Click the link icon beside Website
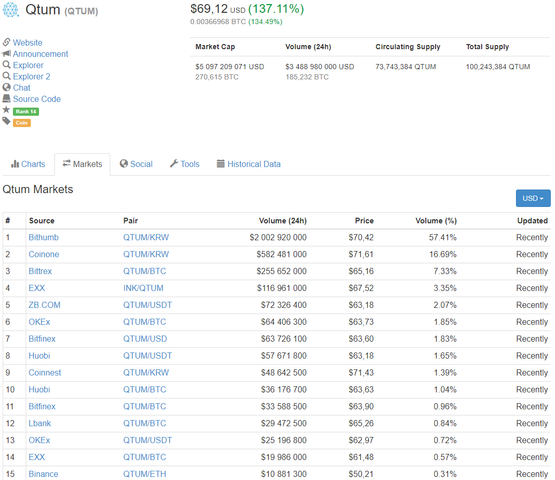555x480 pixels. pyautogui.click(x=6, y=42)
